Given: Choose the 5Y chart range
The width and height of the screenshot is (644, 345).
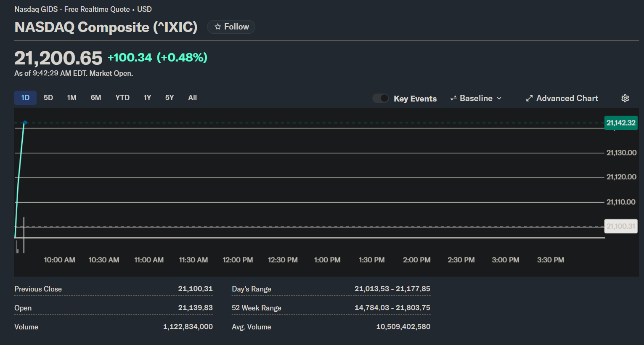Looking at the screenshot, I should click(x=170, y=98).
